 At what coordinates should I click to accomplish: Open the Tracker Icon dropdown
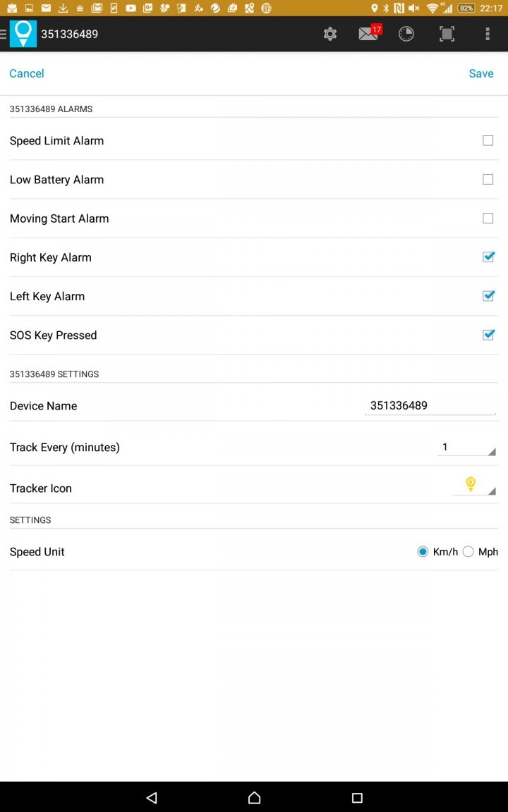click(x=474, y=486)
